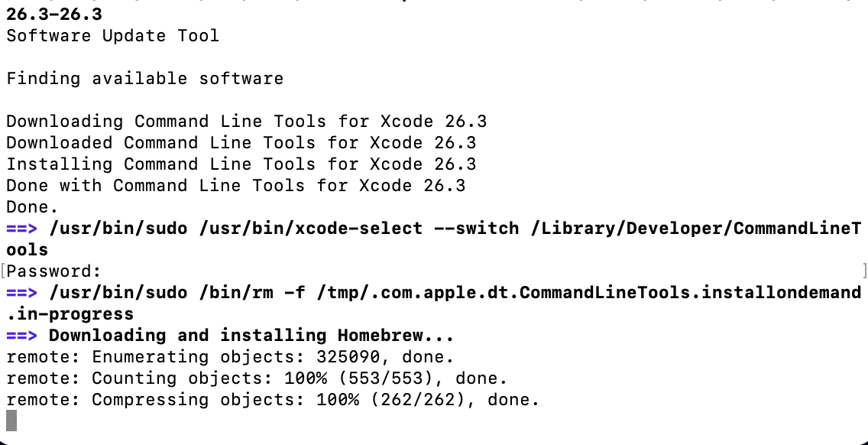Click "Finding available software" text
Image resolution: width=868 pixels, height=445 pixels.
(144, 79)
